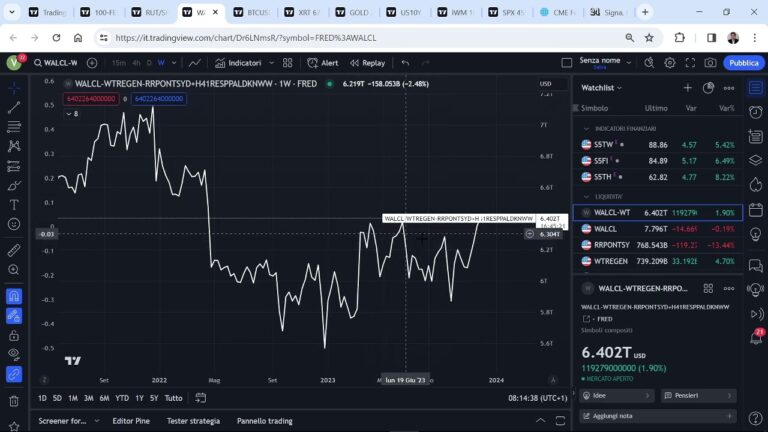The width and height of the screenshot is (768, 432).
Task: Select the YTD date range
Action: click(x=122, y=398)
